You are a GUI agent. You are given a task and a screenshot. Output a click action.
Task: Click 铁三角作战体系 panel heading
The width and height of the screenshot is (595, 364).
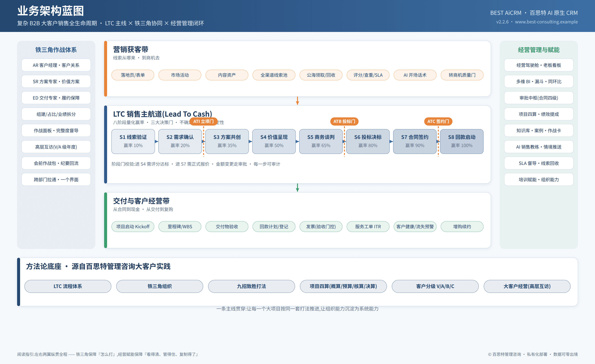[56, 50]
